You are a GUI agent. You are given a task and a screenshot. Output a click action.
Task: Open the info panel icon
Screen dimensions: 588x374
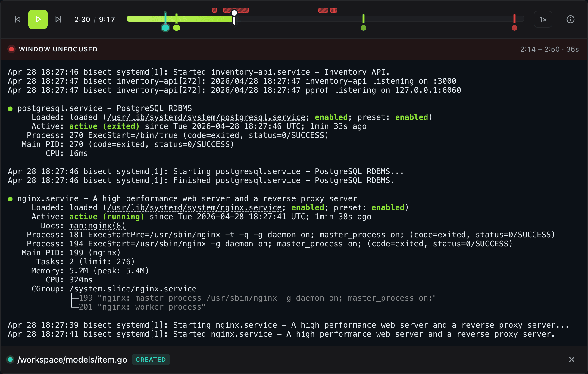(571, 19)
